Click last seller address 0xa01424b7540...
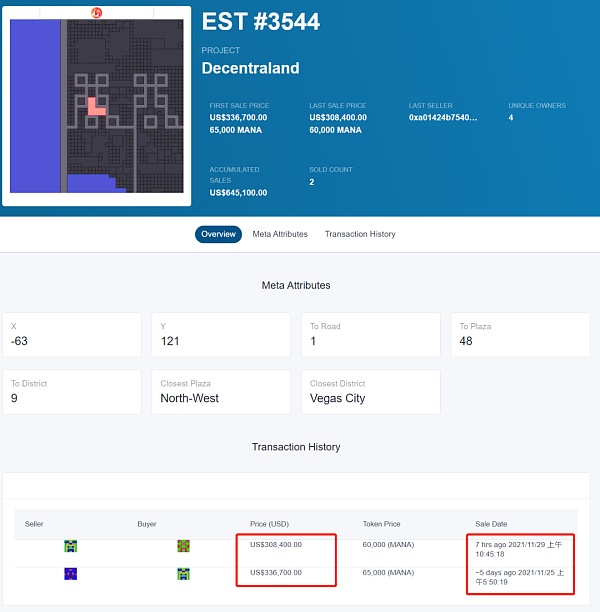The height and width of the screenshot is (612, 600). [443, 117]
